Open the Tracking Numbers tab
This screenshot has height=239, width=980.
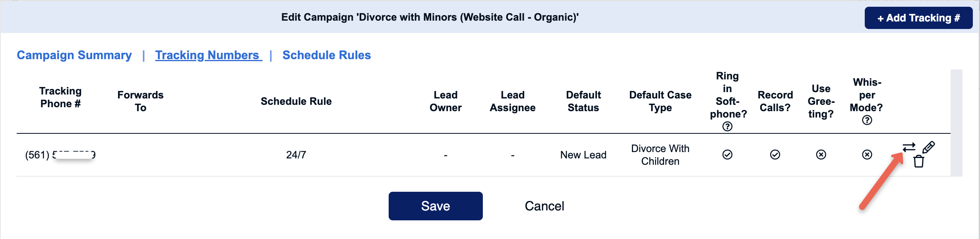209,55
